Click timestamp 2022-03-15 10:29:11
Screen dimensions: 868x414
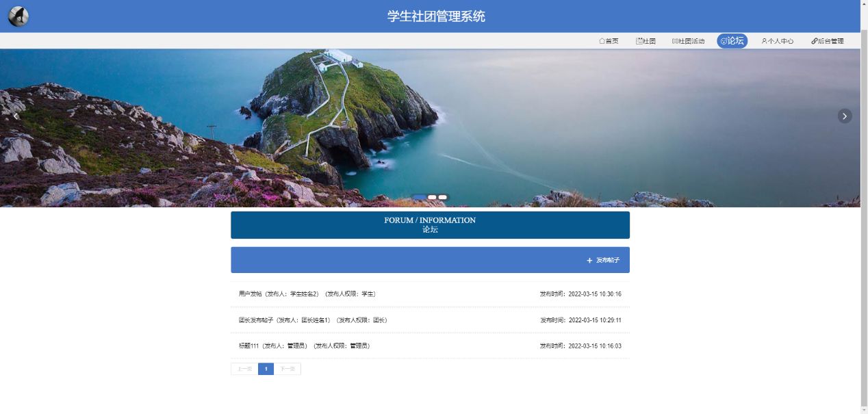(x=595, y=320)
